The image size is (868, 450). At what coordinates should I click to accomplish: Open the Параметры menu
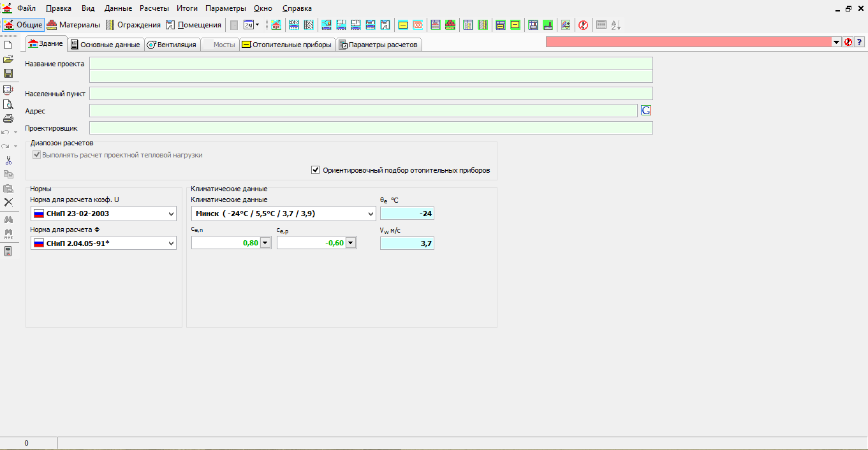pyautogui.click(x=226, y=8)
